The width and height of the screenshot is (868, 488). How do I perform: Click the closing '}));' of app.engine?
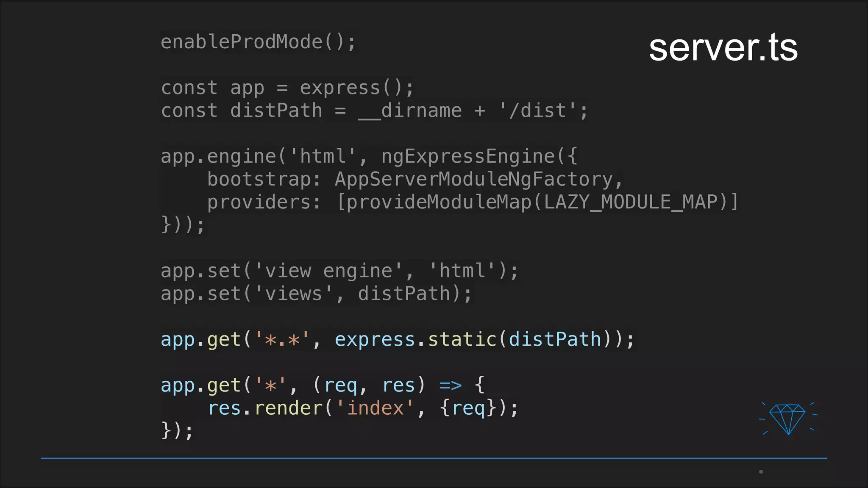(183, 225)
